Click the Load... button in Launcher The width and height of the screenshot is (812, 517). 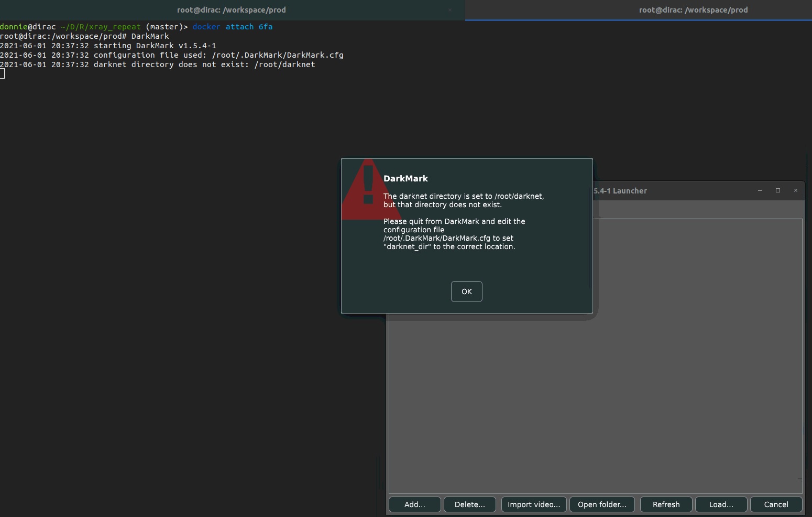click(x=721, y=504)
